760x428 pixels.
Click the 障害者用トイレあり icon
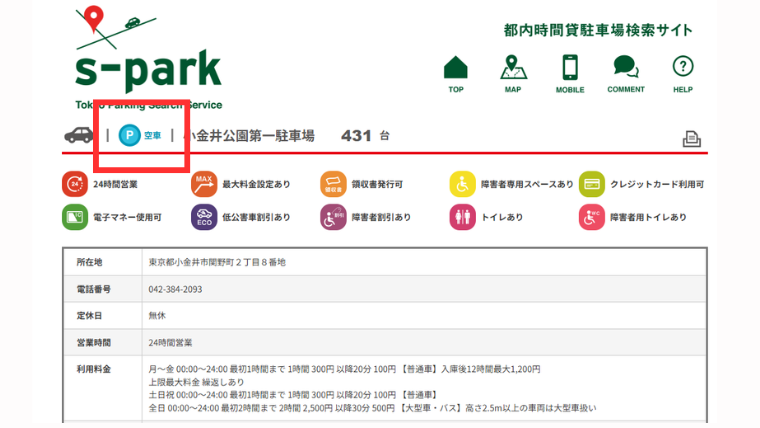coord(592,216)
